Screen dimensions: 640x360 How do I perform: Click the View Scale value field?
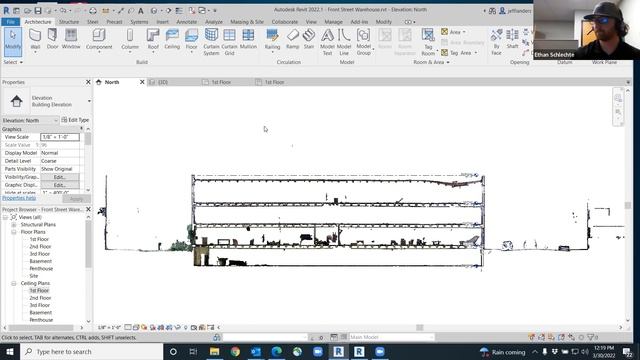pyautogui.click(x=60, y=137)
